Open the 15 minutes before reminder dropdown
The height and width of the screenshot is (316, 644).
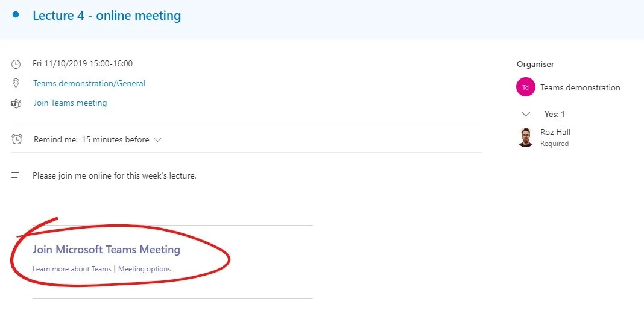[121, 139]
